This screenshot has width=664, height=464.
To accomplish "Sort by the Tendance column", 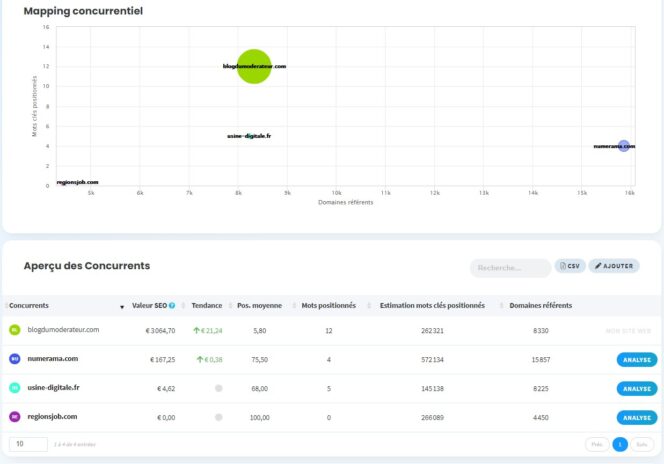I will click(207, 305).
